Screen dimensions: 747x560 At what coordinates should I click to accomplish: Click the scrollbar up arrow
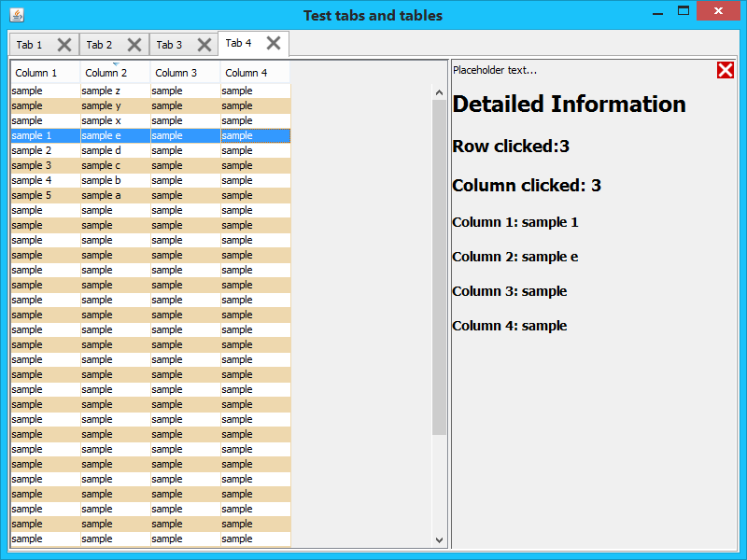click(x=439, y=92)
